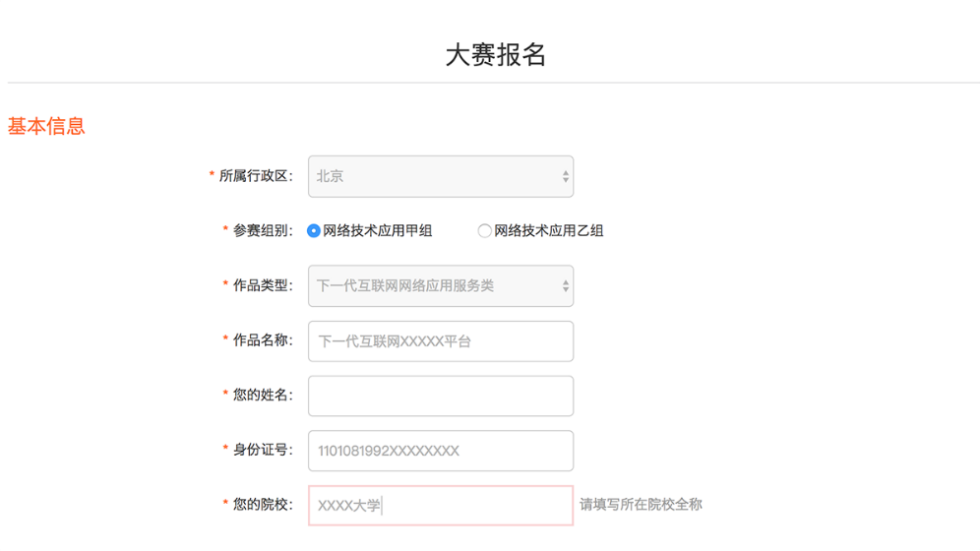The image size is (980, 551).
Task: Click the 参赛组别 field label
Action: 263,231
